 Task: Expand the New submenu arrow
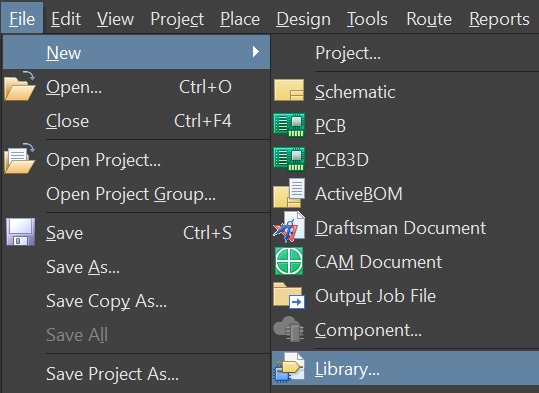click(255, 52)
